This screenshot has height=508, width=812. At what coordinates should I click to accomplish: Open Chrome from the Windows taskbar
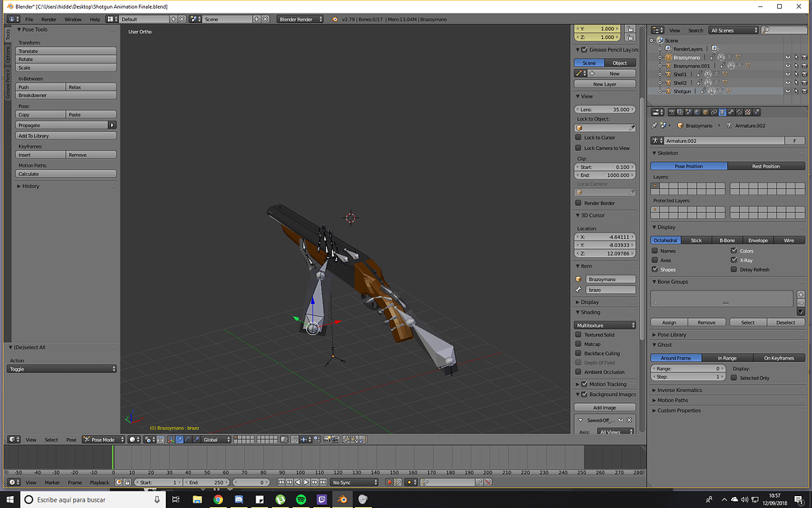point(218,500)
